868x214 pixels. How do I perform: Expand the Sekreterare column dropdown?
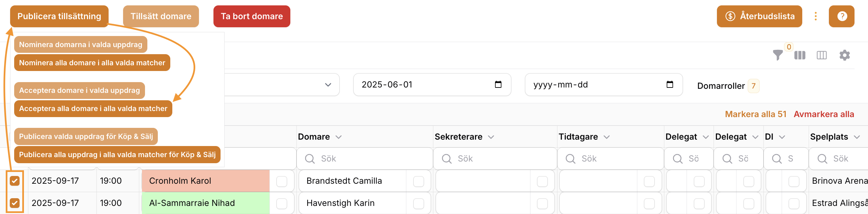pos(491,137)
